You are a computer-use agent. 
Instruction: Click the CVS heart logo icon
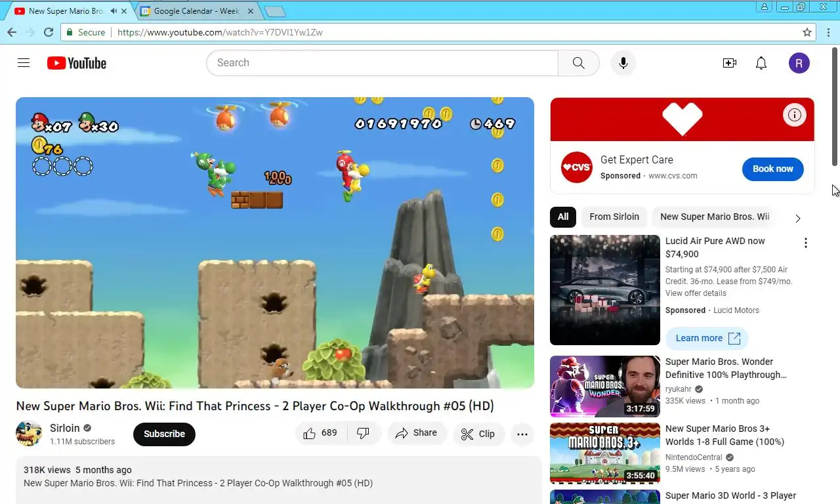click(x=577, y=167)
